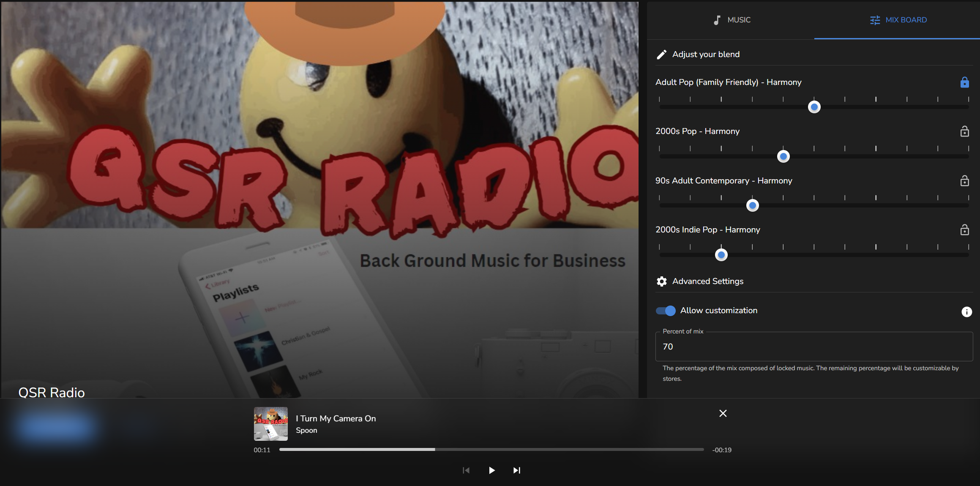Click the elapsed time 00:11

pyautogui.click(x=262, y=450)
